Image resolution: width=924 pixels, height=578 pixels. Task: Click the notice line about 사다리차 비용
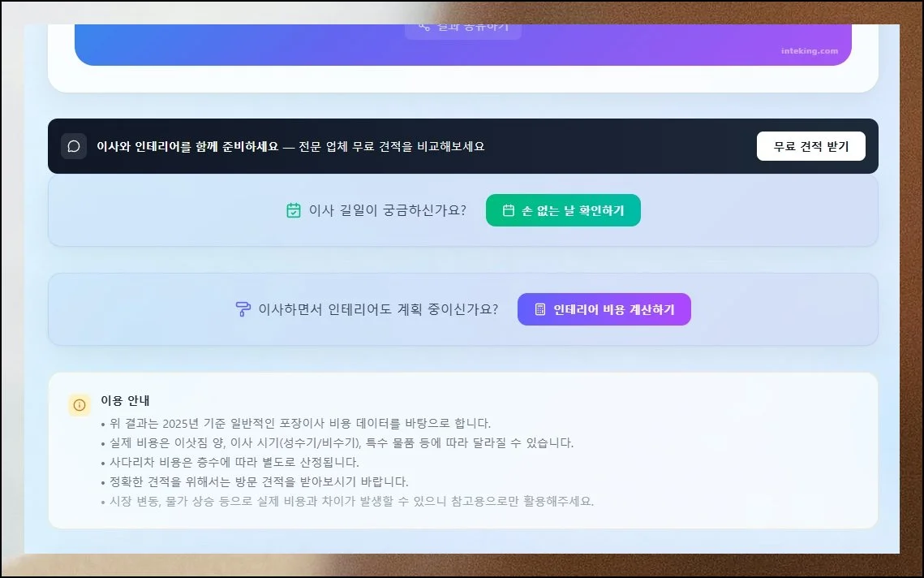click(x=230, y=462)
